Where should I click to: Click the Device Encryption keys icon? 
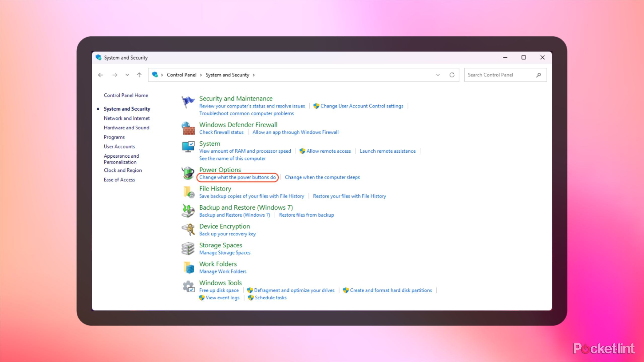click(188, 230)
